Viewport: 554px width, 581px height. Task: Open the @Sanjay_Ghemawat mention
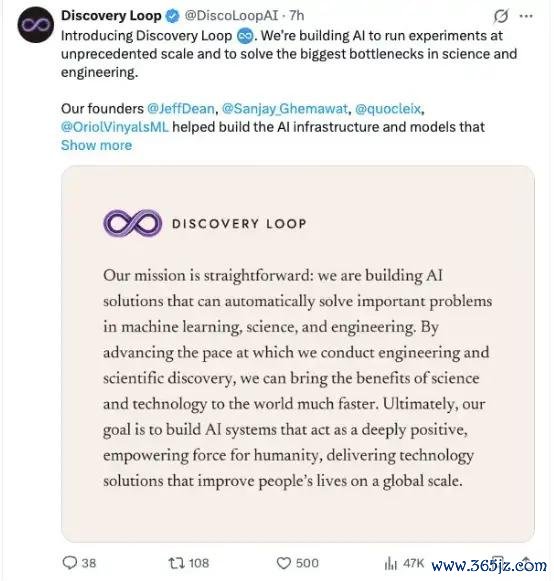[285, 109]
